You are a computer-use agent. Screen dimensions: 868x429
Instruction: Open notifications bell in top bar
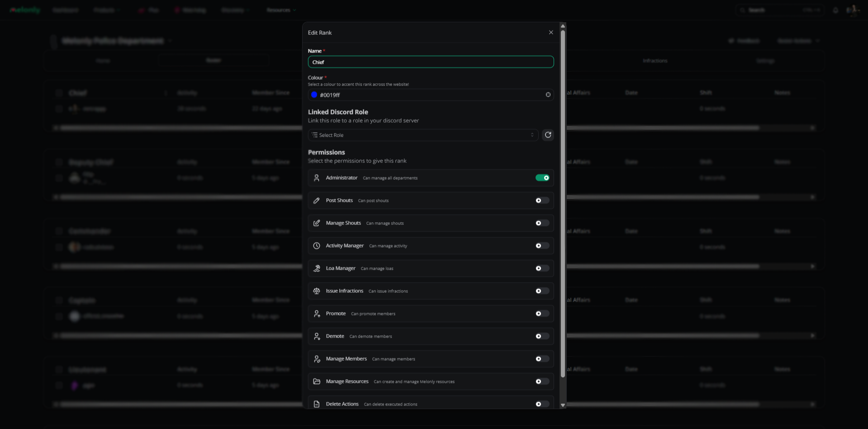tap(835, 10)
